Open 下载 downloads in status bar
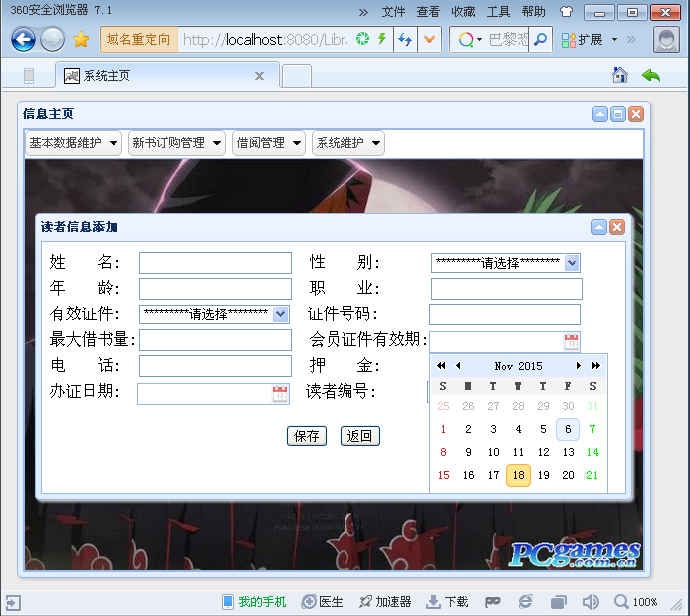690x616 pixels. (447, 602)
